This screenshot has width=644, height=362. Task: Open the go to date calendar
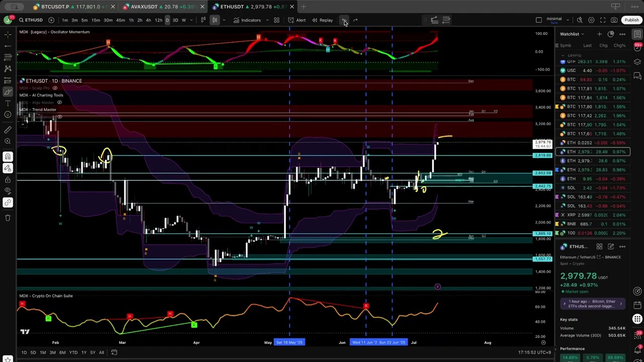point(114,352)
